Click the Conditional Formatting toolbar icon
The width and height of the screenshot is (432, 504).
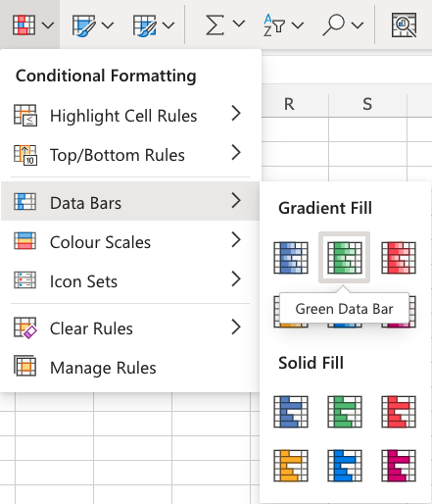coord(24,25)
